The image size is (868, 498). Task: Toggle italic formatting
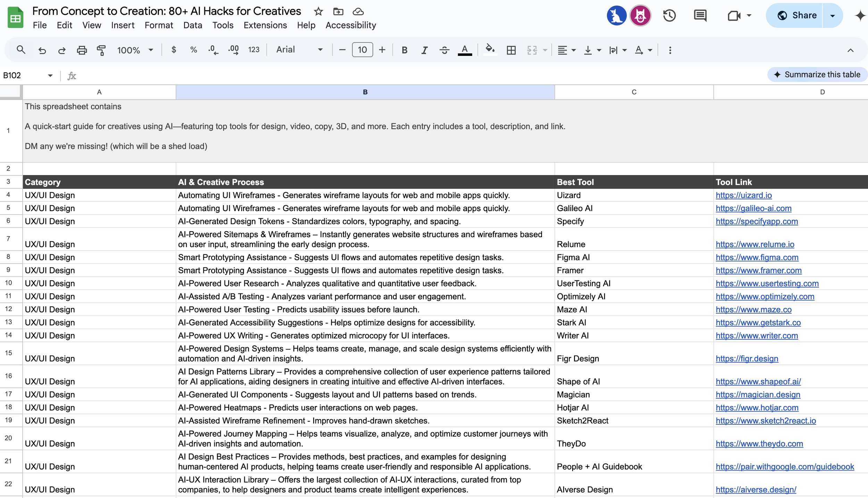[424, 50]
